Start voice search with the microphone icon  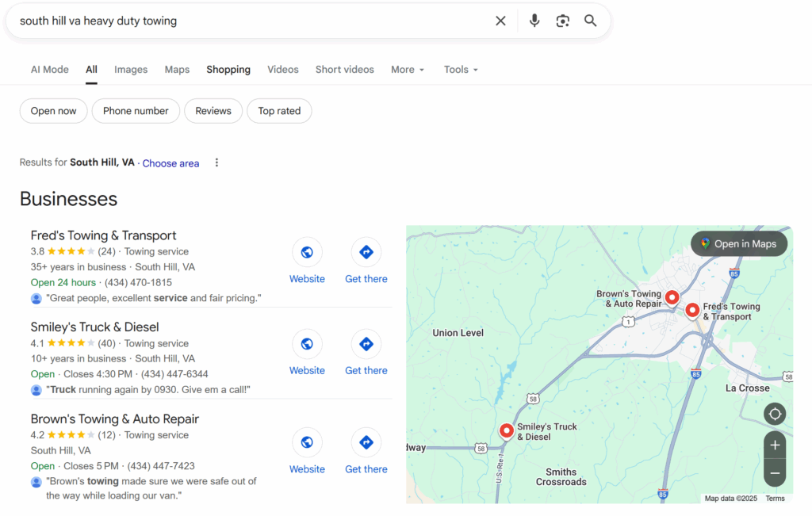point(534,21)
